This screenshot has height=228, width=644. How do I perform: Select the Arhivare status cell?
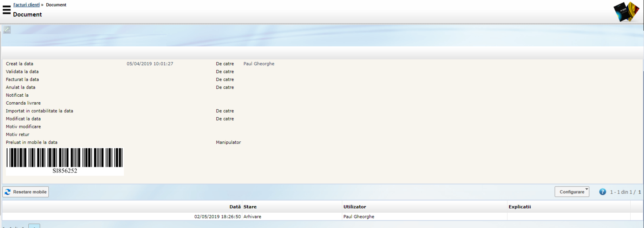point(252,217)
